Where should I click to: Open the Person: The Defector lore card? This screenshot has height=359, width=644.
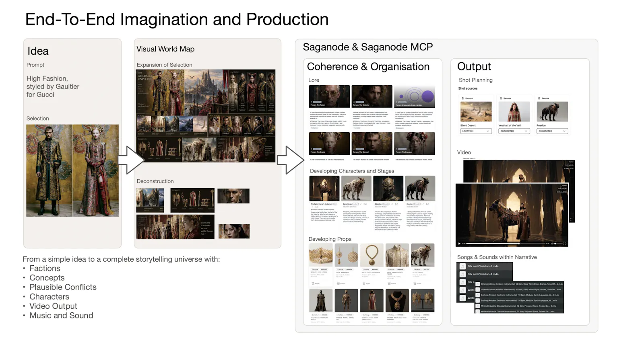[x=372, y=96]
